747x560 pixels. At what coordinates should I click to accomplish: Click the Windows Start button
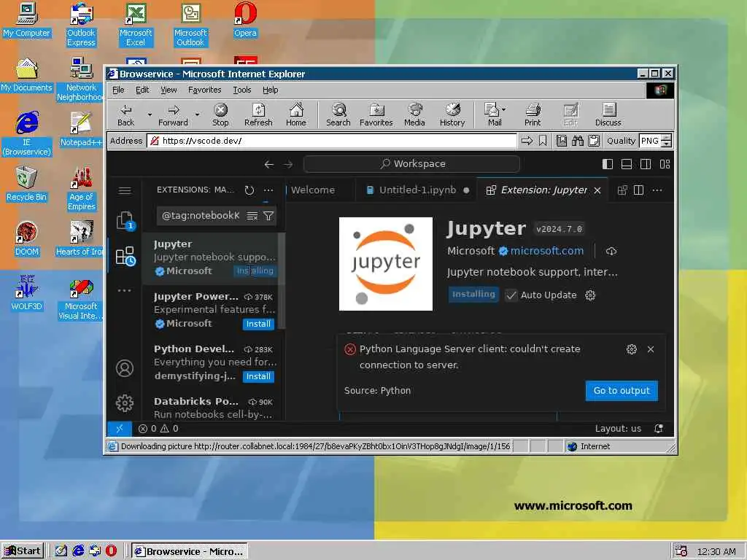click(x=23, y=551)
